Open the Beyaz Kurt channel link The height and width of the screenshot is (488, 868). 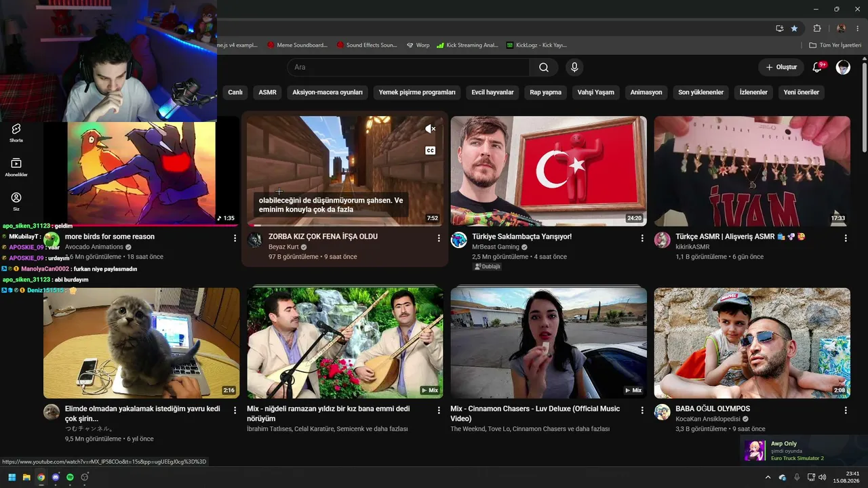[x=283, y=247]
